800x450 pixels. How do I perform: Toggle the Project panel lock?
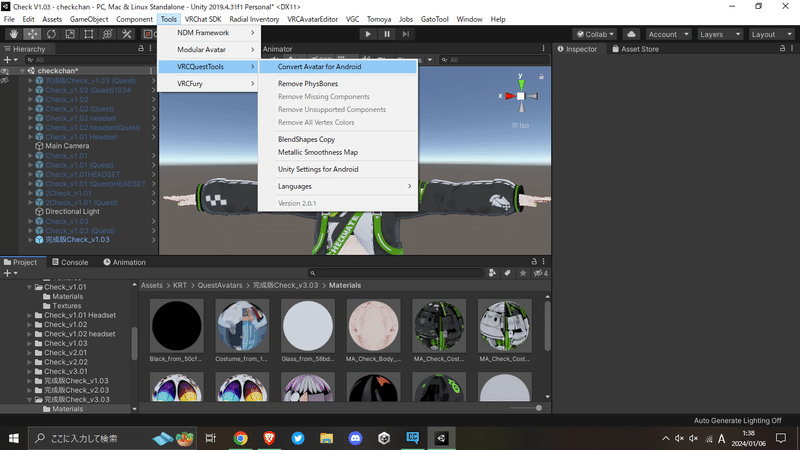534,262
